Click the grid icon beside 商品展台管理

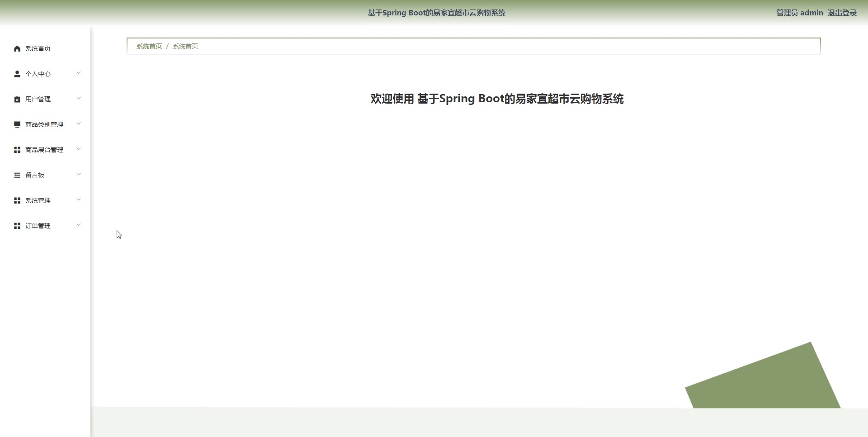click(17, 150)
